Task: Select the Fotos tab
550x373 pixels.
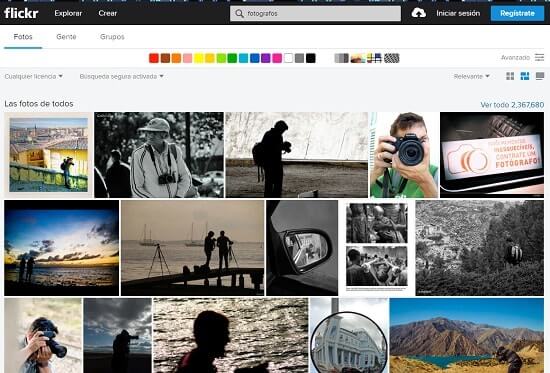Action: 23,37
